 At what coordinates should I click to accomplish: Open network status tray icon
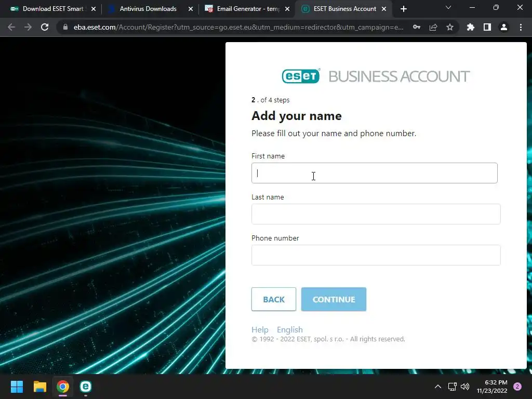click(x=453, y=387)
